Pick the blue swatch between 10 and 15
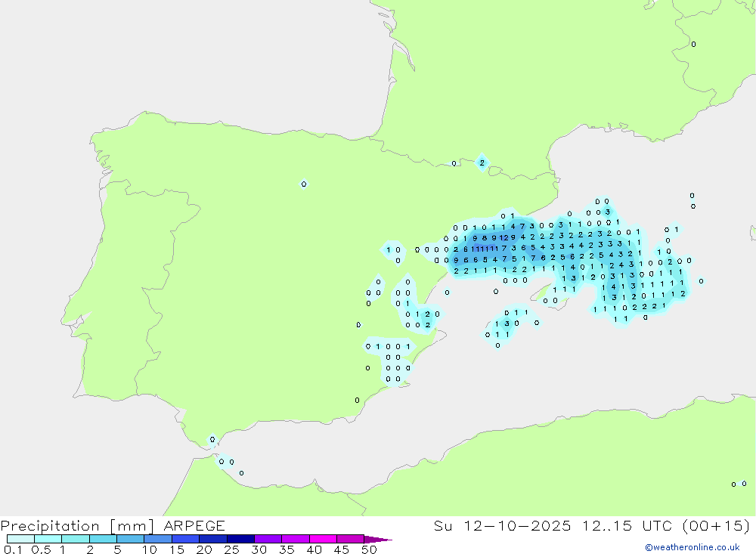 click(x=158, y=539)
